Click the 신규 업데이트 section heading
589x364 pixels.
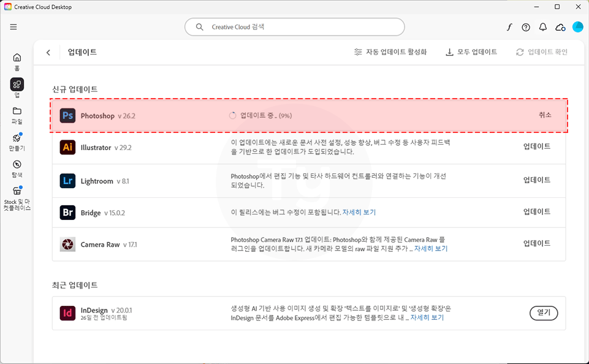(75, 89)
